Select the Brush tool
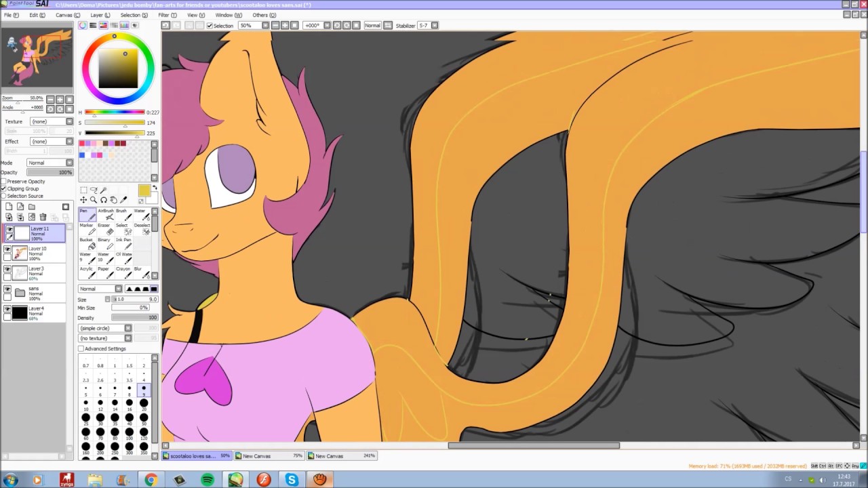 point(123,214)
